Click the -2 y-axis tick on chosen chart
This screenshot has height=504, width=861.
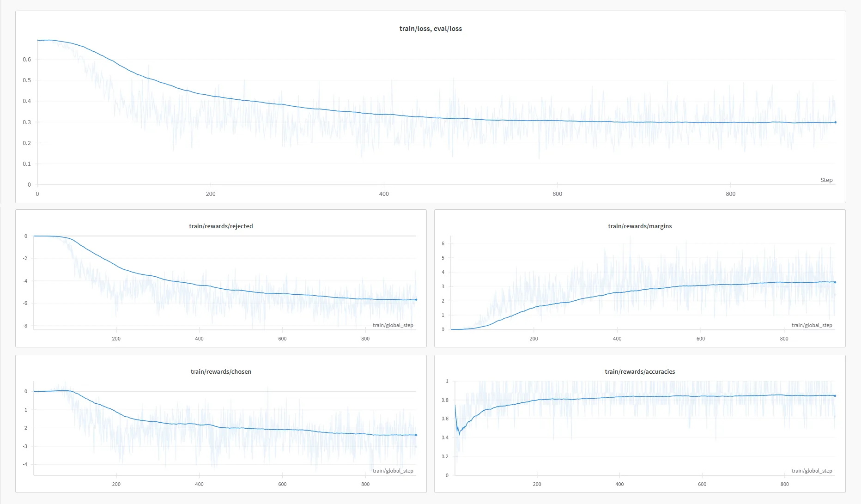(x=25, y=428)
